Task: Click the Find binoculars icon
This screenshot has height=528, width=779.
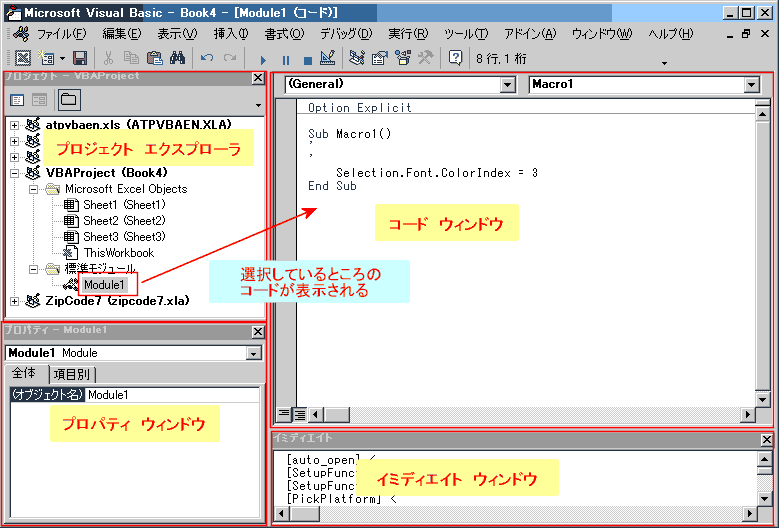Action: pos(177,59)
